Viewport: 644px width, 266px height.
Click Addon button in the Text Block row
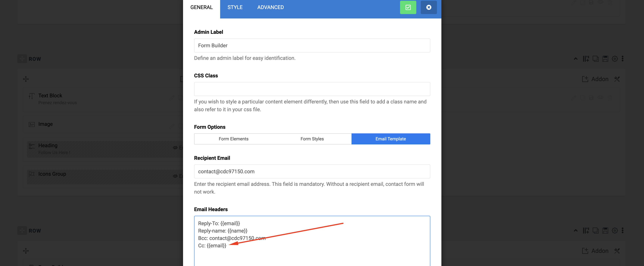[595, 79]
